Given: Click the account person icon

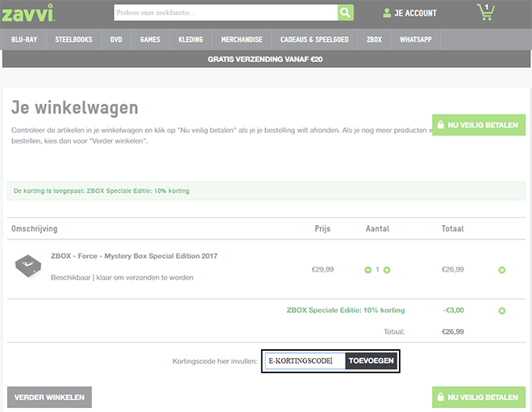Looking at the screenshot, I should [386, 13].
